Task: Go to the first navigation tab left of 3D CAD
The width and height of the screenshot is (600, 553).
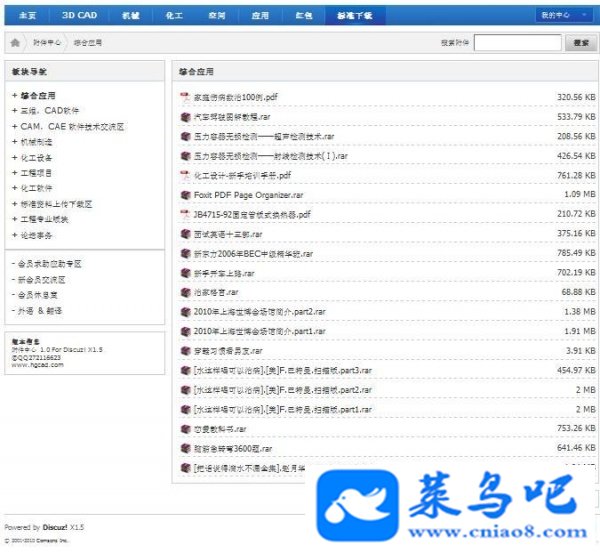Action: coord(28,15)
